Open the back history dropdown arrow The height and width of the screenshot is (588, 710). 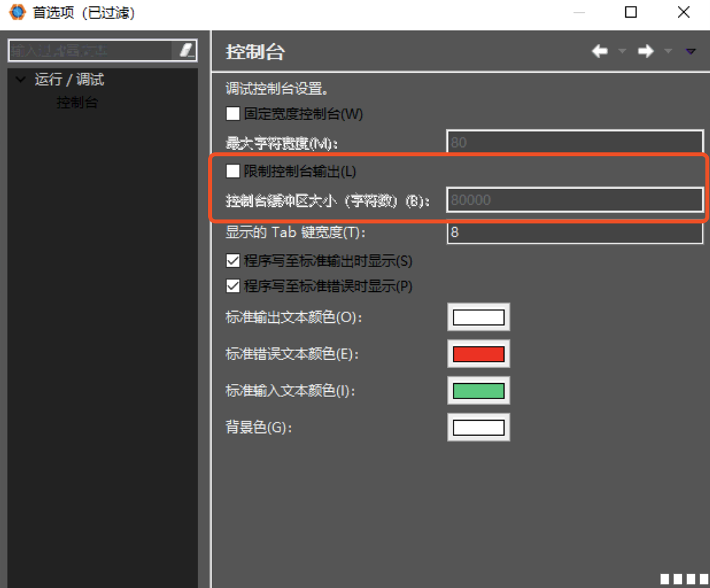point(621,51)
